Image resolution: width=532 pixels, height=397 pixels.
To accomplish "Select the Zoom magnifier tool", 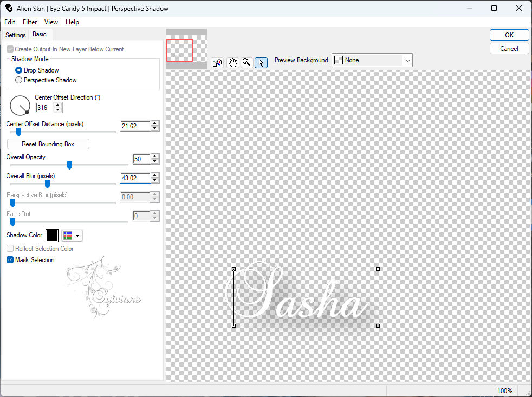I will [246, 63].
